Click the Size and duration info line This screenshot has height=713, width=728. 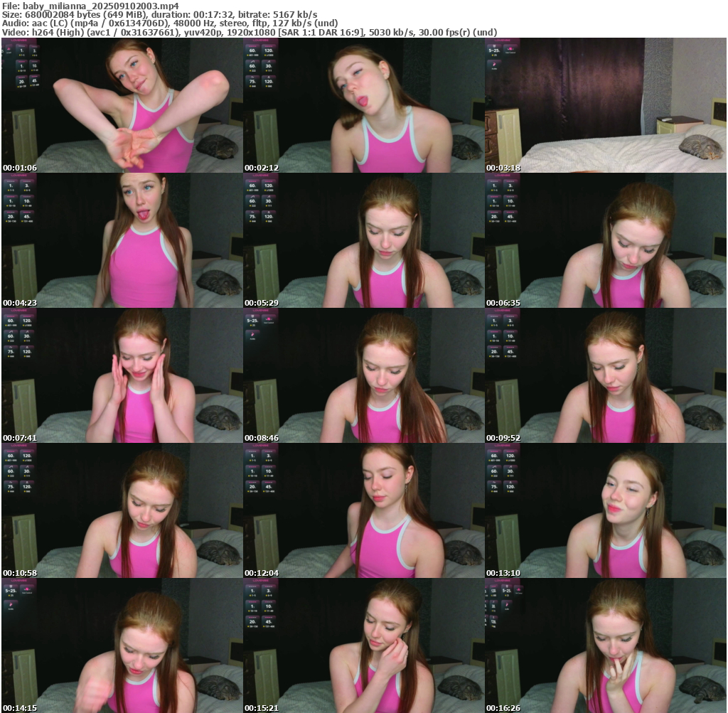click(x=159, y=14)
